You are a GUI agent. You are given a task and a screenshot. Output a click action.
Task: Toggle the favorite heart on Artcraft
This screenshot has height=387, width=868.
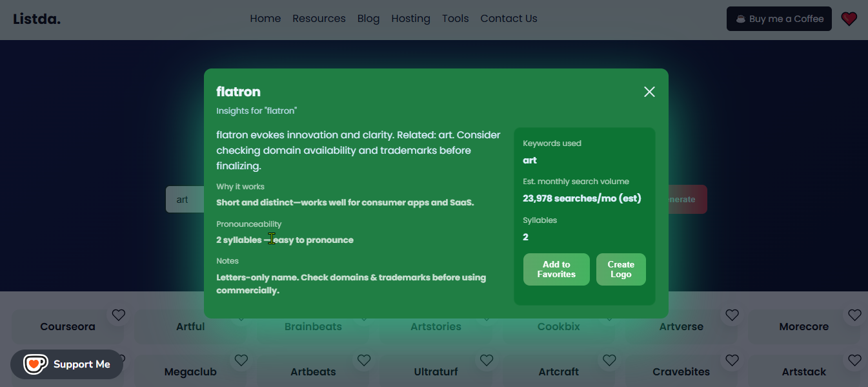(609, 360)
